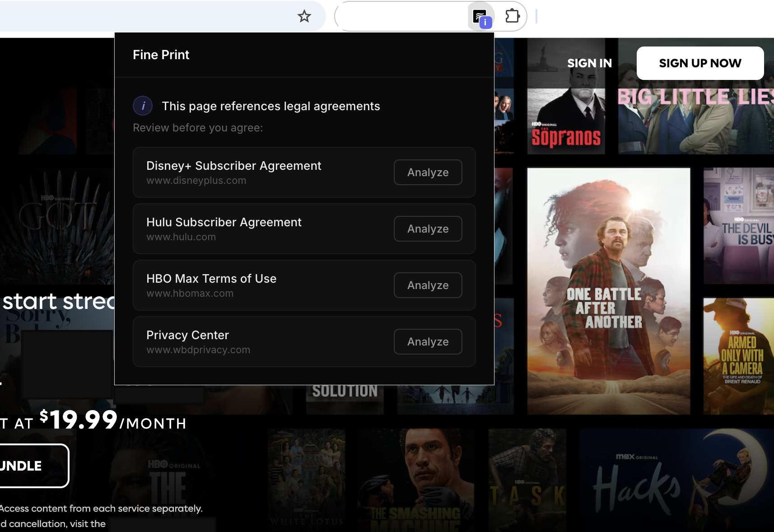The height and width of the screenshot is (532, 774).
Task: Select the www.wbdprivacy.com URL text
Action: [198, 350]
